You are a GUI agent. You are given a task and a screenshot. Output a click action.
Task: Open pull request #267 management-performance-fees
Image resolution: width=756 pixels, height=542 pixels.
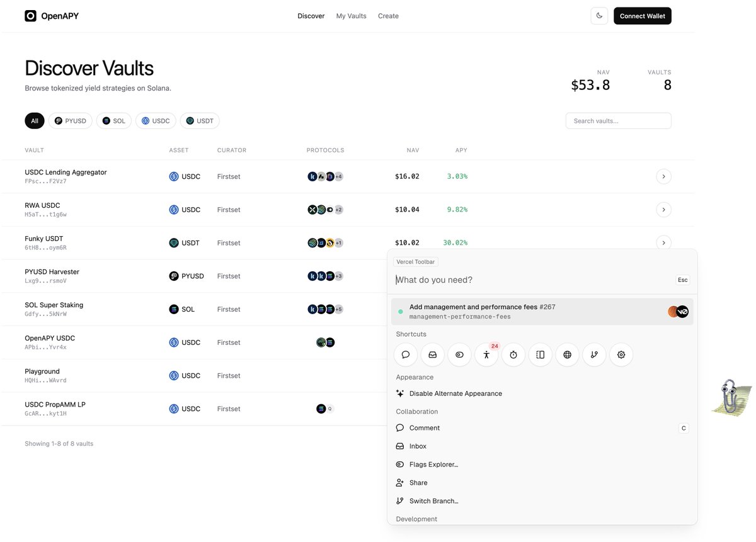(542, 312)
